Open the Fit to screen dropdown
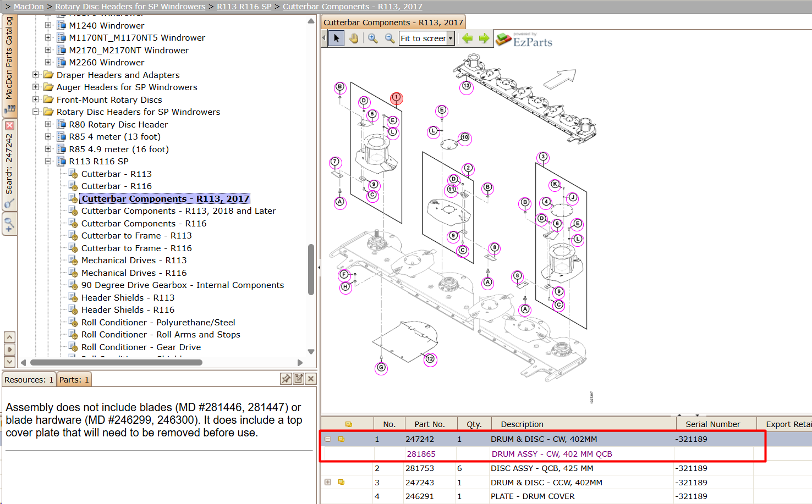 coord(451,38)
